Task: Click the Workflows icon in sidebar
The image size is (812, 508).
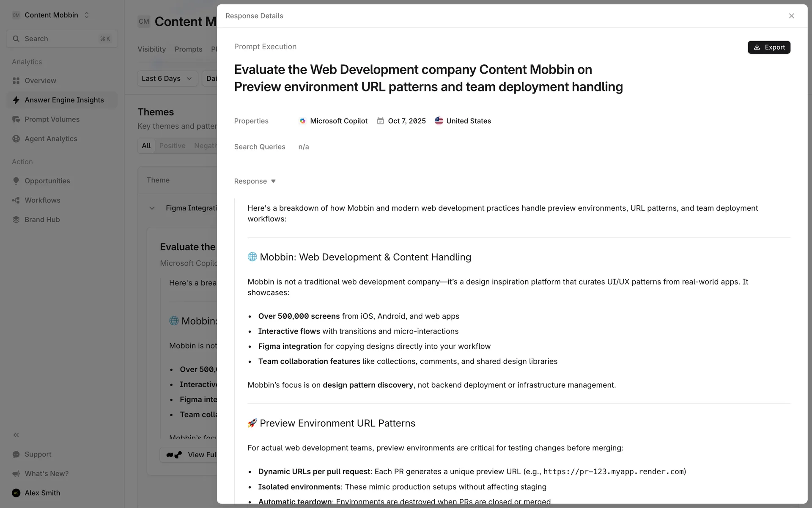Action: click(x=16, y=200)
